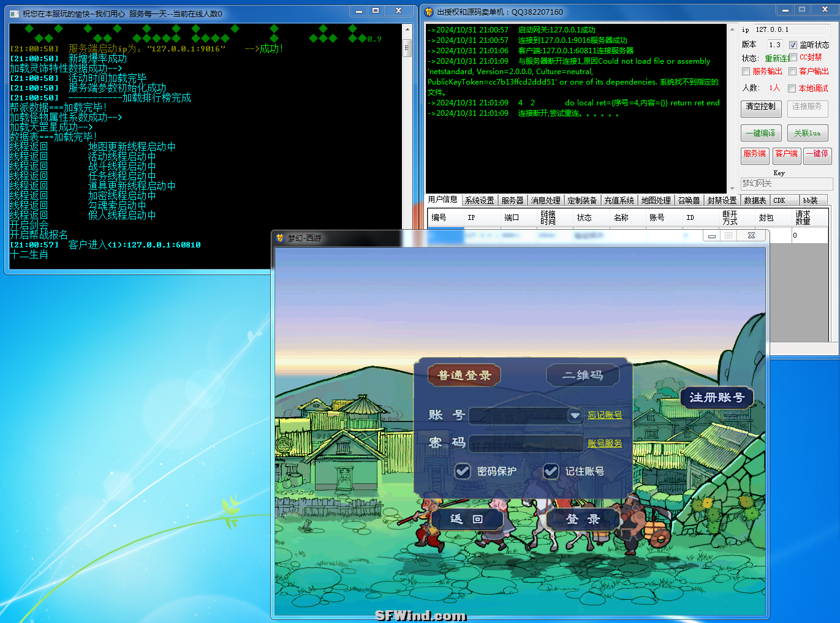Click the gateway log scroll up arrow
The height and width of the screenshot is (623, 840).
tap(732, 29)
